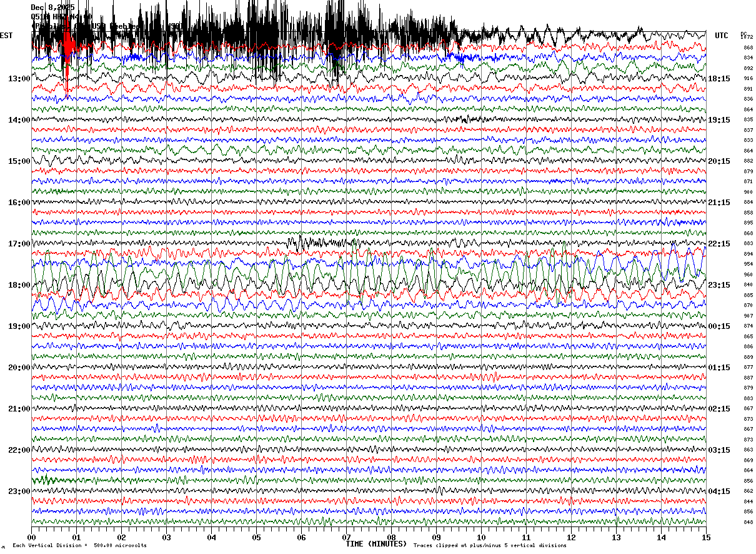Screen dimensions: 756x554
Task: Click minute tick label '01' on bottom axis
Action: coord(76,537)
